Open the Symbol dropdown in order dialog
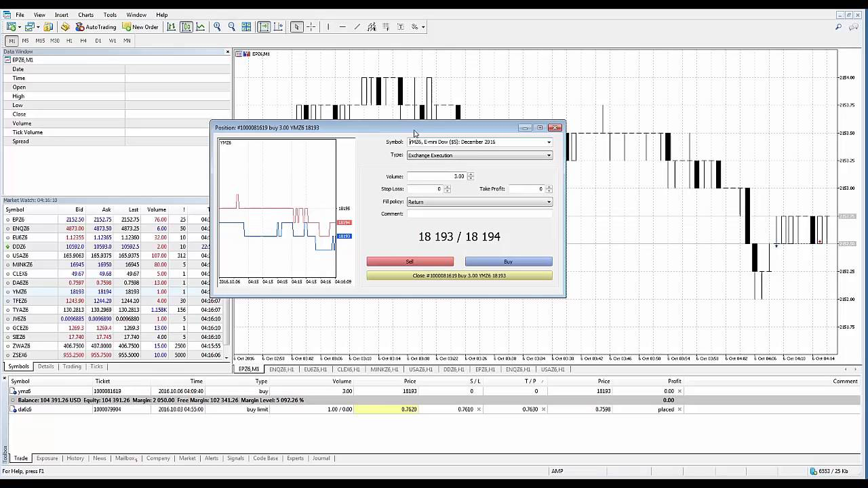868x488 pixels. click(549, 142)
